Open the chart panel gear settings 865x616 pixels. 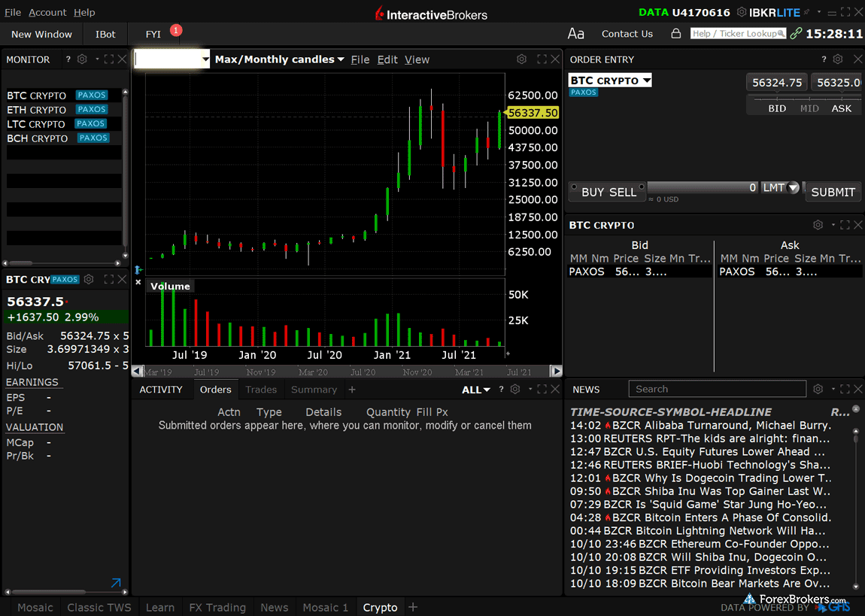[x=521, y=59]
